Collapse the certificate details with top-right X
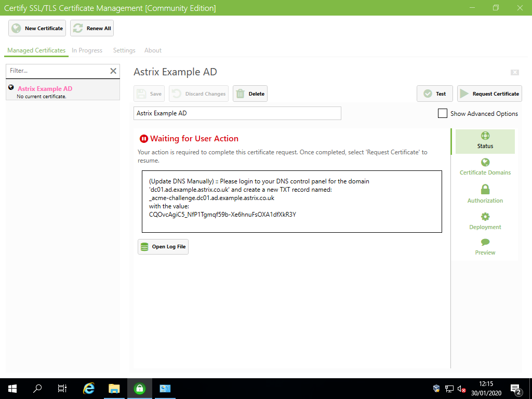The height and width of the screenshot is (399, 532). pos(514,73)
